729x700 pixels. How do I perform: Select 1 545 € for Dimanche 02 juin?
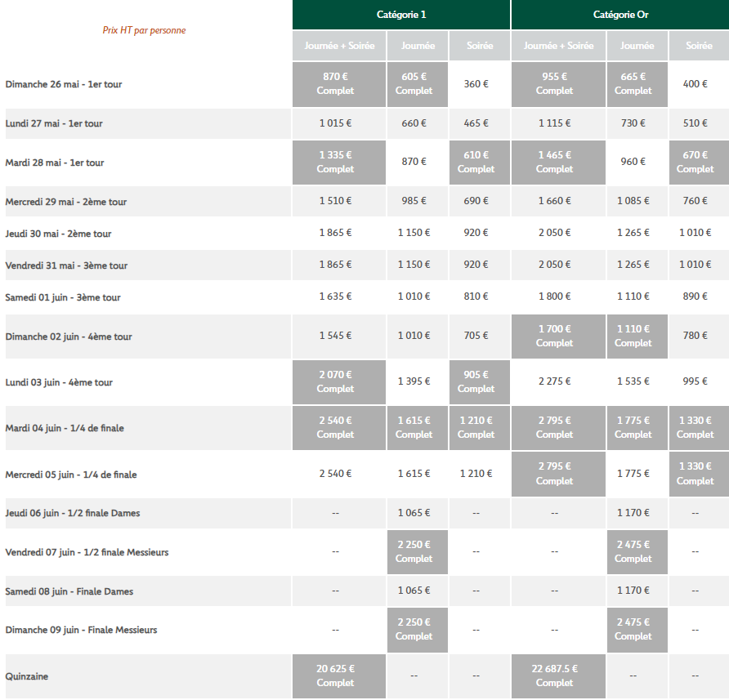[x=335, y=336]
